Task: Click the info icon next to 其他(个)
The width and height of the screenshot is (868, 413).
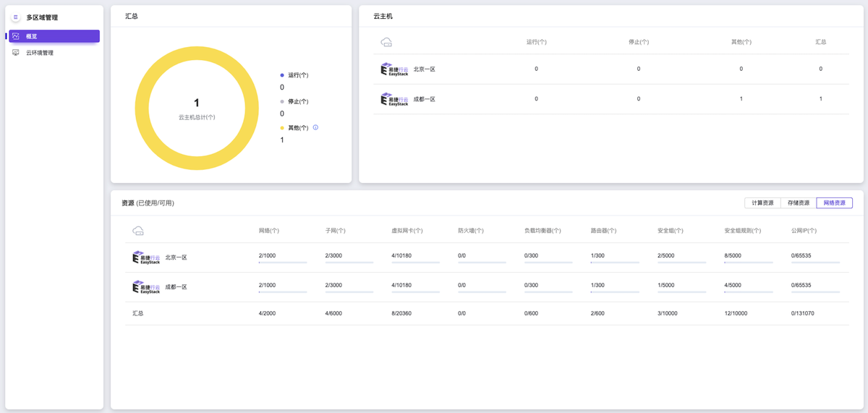Action: [x=315, y=127]
